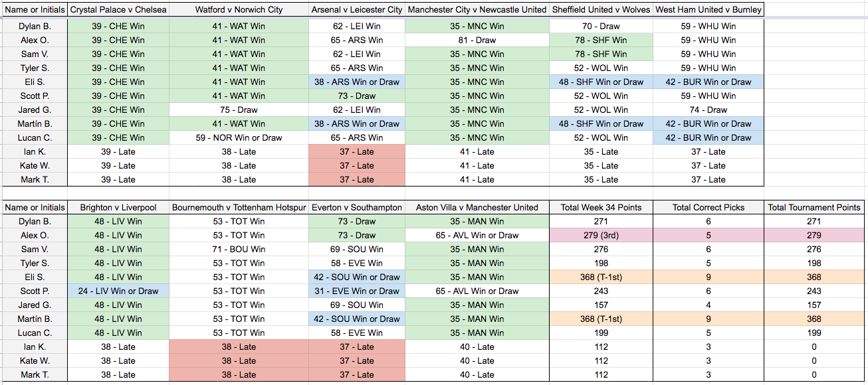The width and height of the screenshot is (868, 385).
Task: Select the 24 - LIV Win or Draw cell
Action: pos(118,291)
